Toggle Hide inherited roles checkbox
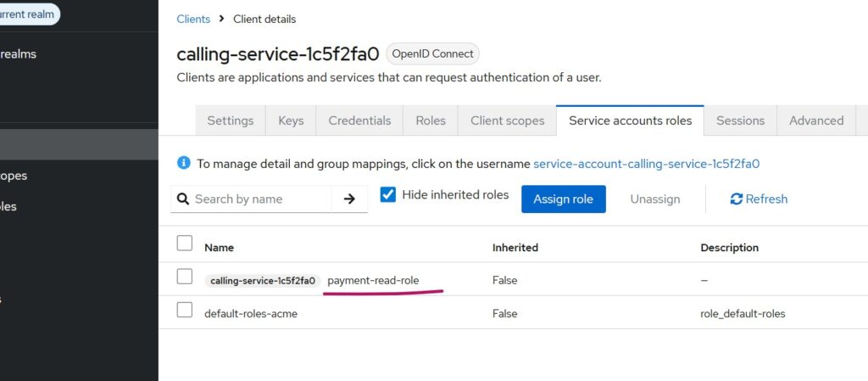Image resolution: width=868 pixels, height=381 pixels. (x=388, y=194)
